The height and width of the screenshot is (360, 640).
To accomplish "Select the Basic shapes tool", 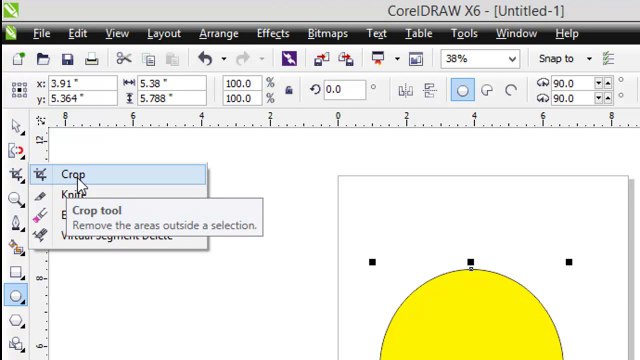I will click(16, 344).
